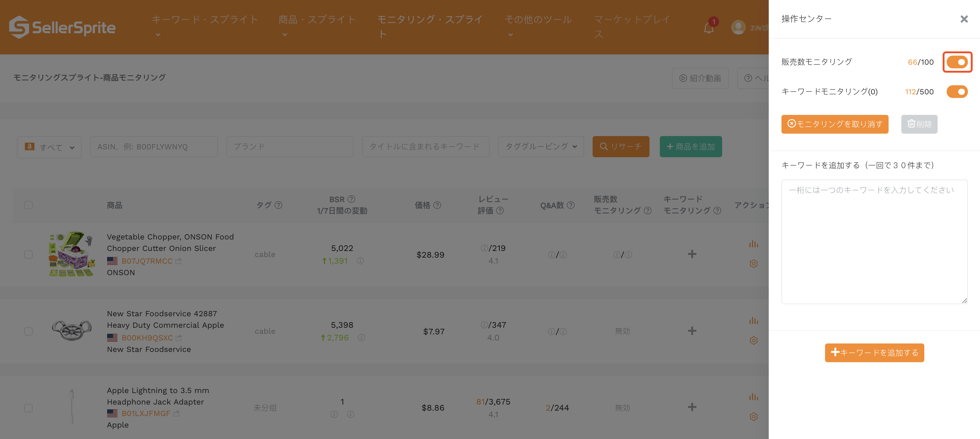Viewport: 980px width, 439px height.
Task: Click the キーワードを追加する button
Action: [x=874, y=353]
